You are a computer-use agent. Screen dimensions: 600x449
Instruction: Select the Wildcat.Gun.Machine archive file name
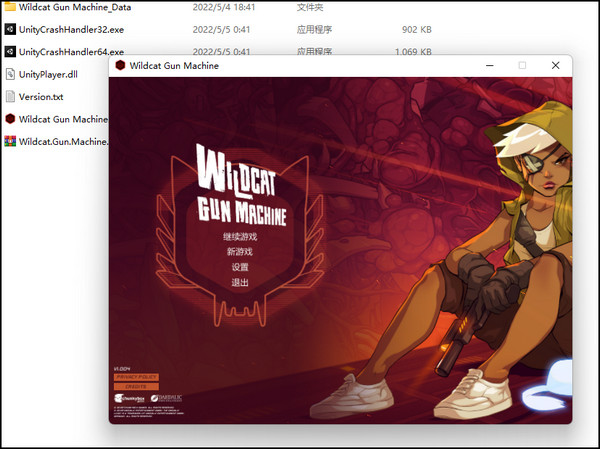64,142
